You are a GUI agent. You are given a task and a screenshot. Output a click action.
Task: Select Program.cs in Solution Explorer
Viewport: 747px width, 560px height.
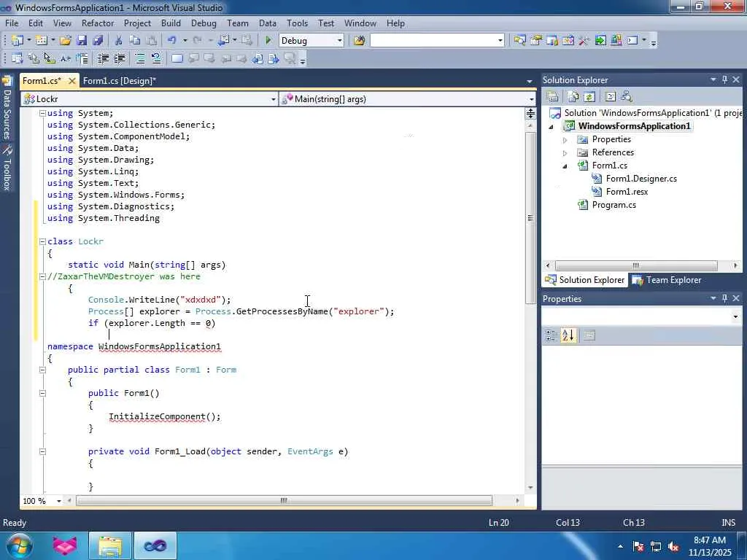coord(614,205)
